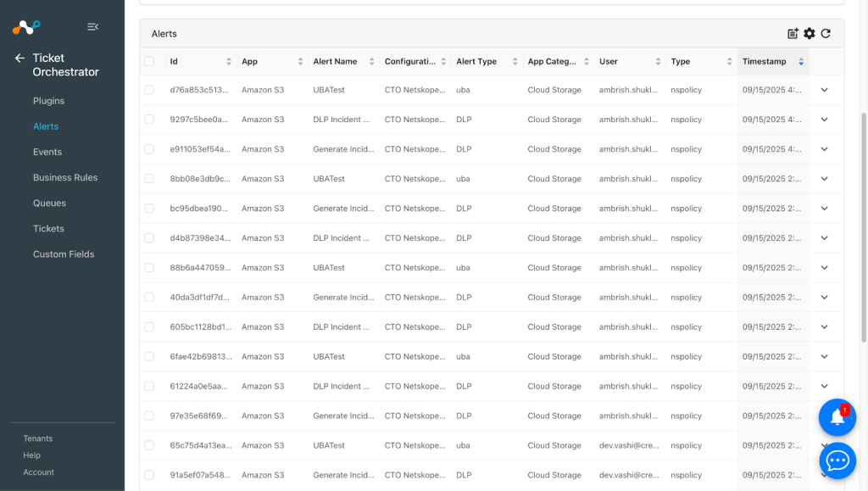Check the row 40da3df1df7d checkbox

pos(149,298)
